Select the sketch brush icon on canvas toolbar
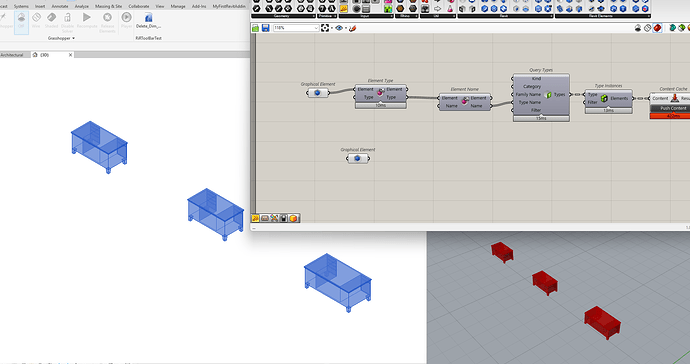 [x=352, y=28]
